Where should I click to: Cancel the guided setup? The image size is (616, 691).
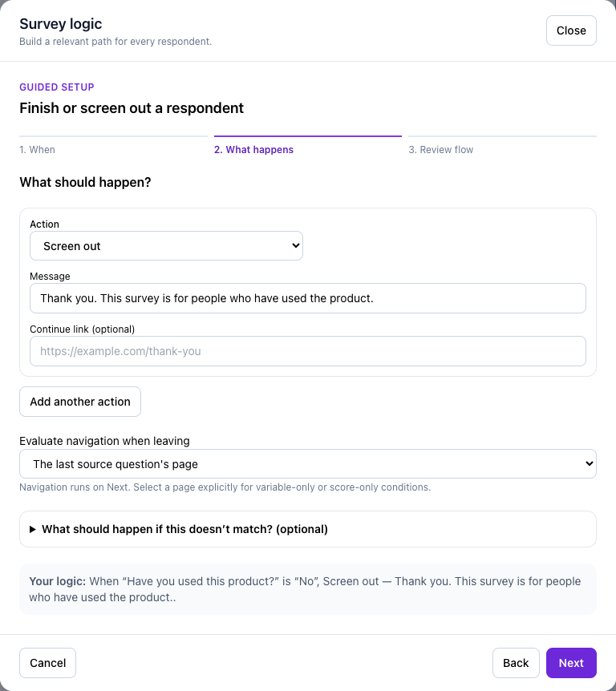[47, 663]
